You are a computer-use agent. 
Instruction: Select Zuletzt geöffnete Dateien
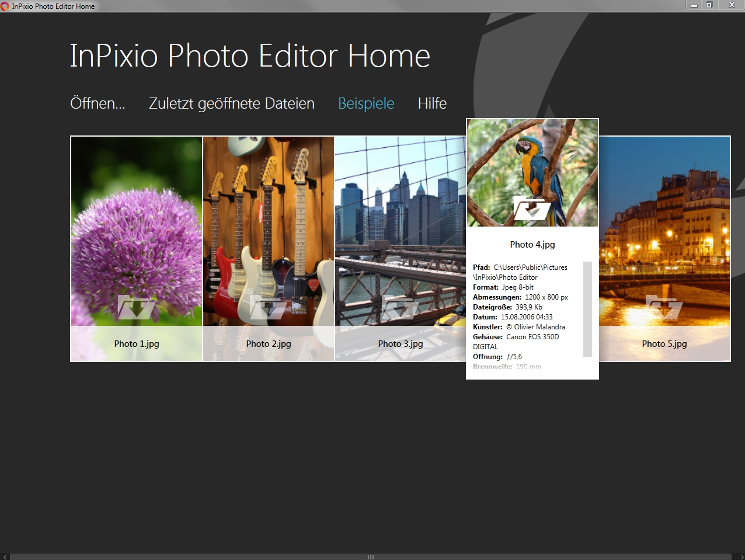(231, 103)
